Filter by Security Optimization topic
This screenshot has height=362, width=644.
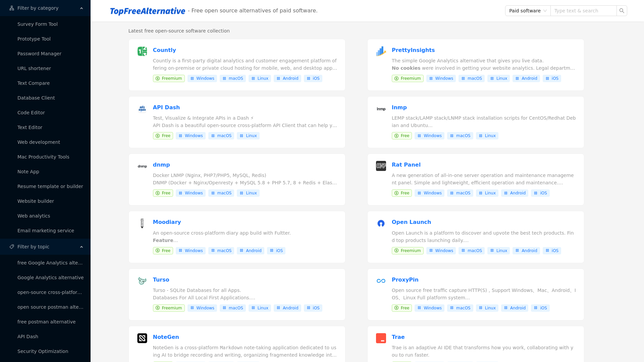45,351
